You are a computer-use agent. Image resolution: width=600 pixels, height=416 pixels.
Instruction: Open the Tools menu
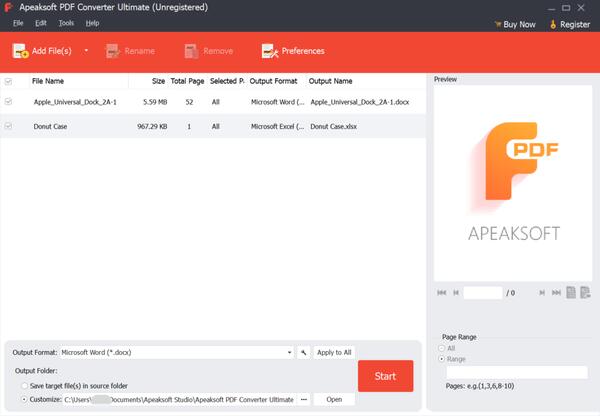click(66, 22)
